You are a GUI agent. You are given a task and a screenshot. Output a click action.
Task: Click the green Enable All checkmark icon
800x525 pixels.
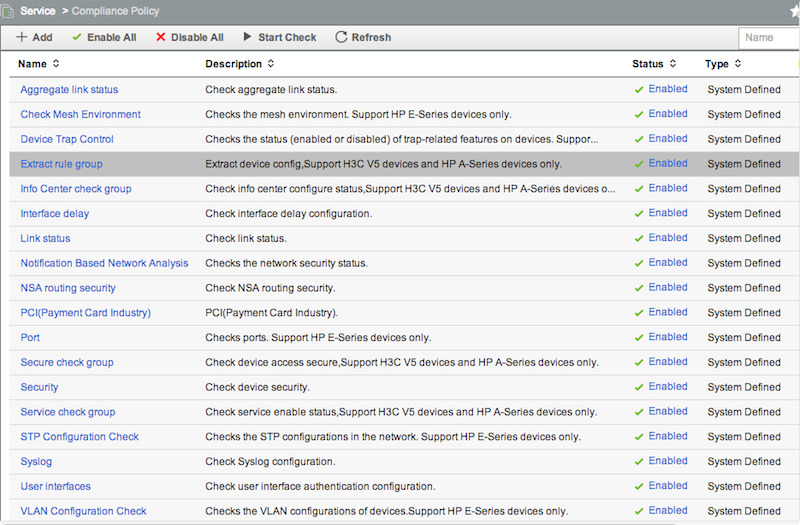(77, 37)
